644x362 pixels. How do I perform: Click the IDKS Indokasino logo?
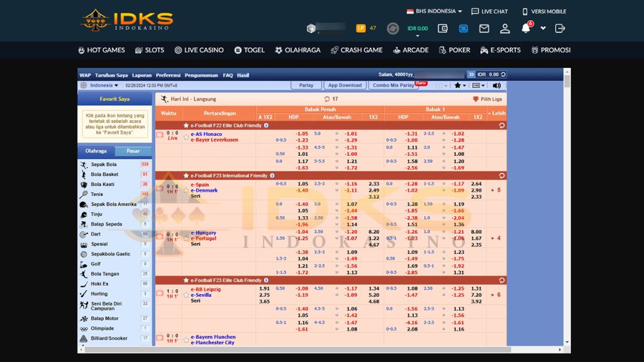point(127,21)
